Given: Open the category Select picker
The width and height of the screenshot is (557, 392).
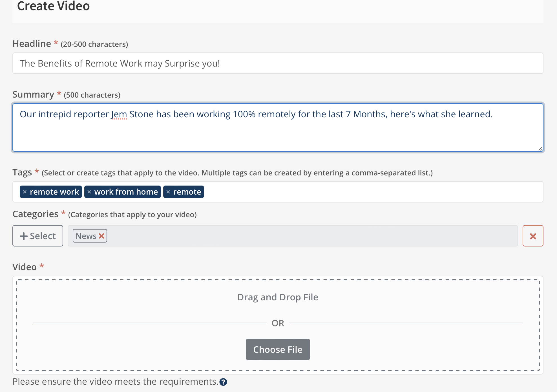Looking at the screenshot, I should pos(37,235).
